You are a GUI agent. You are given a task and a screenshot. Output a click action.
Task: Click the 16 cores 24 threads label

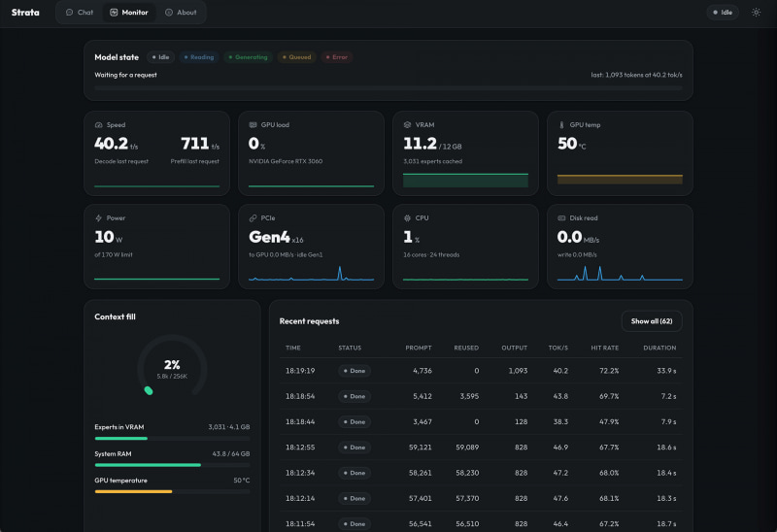click(x=431, y=254)
